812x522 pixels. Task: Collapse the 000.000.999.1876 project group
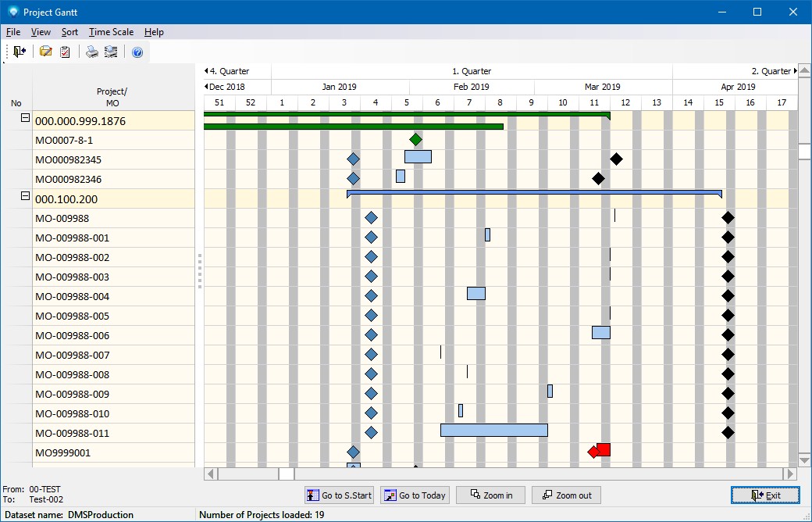25,119
